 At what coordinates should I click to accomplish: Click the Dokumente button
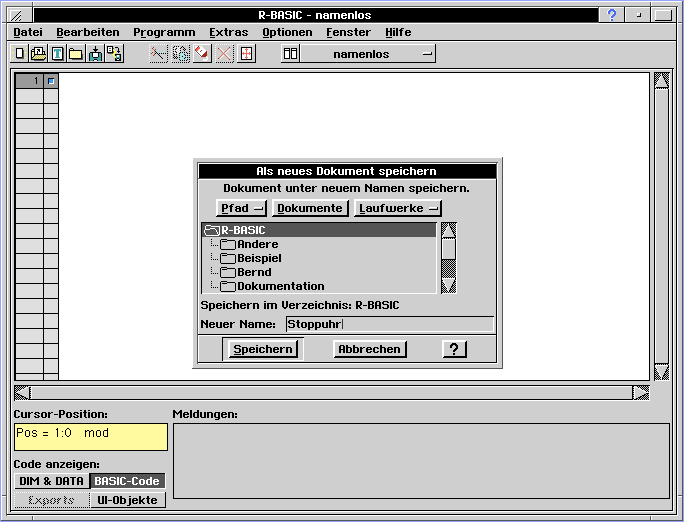tap(310, 208)
